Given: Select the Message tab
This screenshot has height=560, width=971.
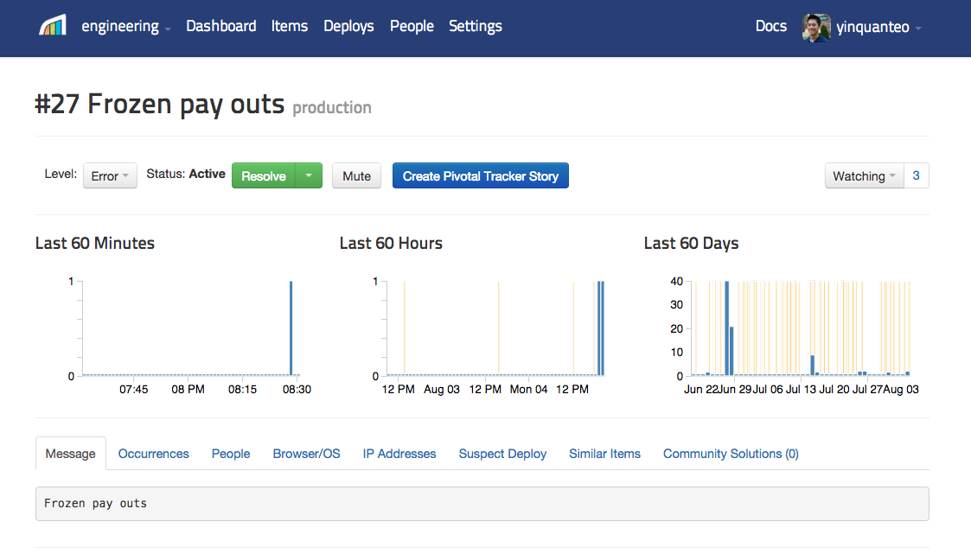Looking at the screenshot, I should [x=71, y=454].
